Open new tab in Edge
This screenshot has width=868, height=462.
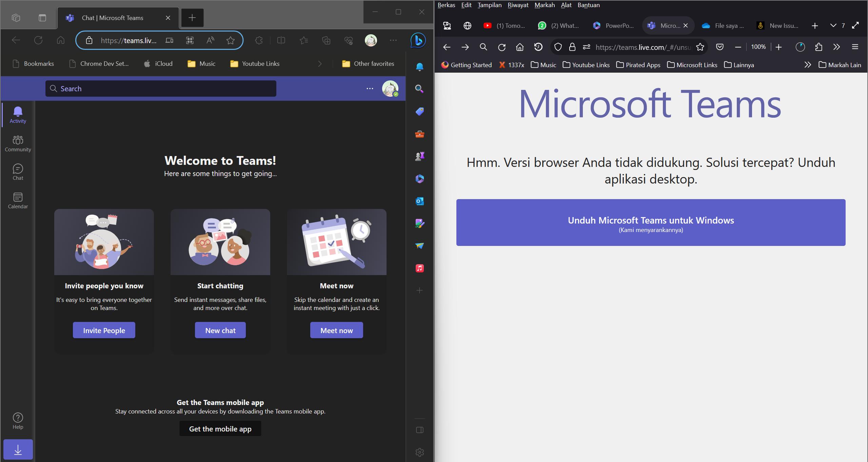[192, 18]
